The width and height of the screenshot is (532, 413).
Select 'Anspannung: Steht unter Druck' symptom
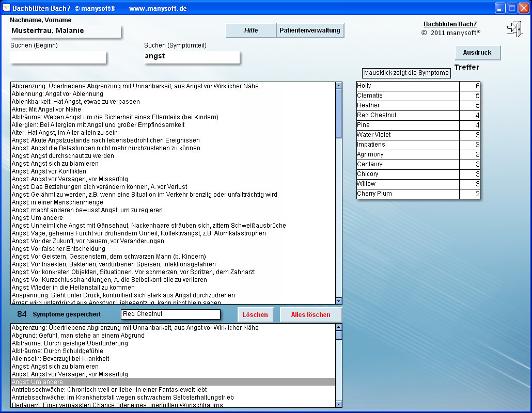(x=173, y=295)
